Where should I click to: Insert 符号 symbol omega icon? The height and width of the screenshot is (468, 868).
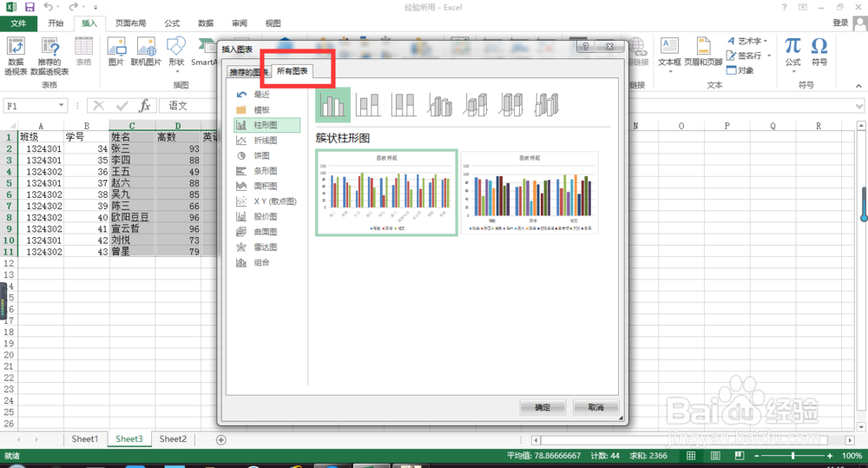point(819,51)
